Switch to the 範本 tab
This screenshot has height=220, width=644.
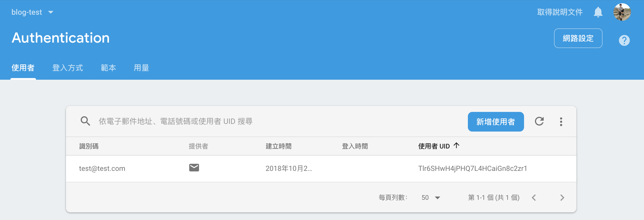click(x=108, y=68)
